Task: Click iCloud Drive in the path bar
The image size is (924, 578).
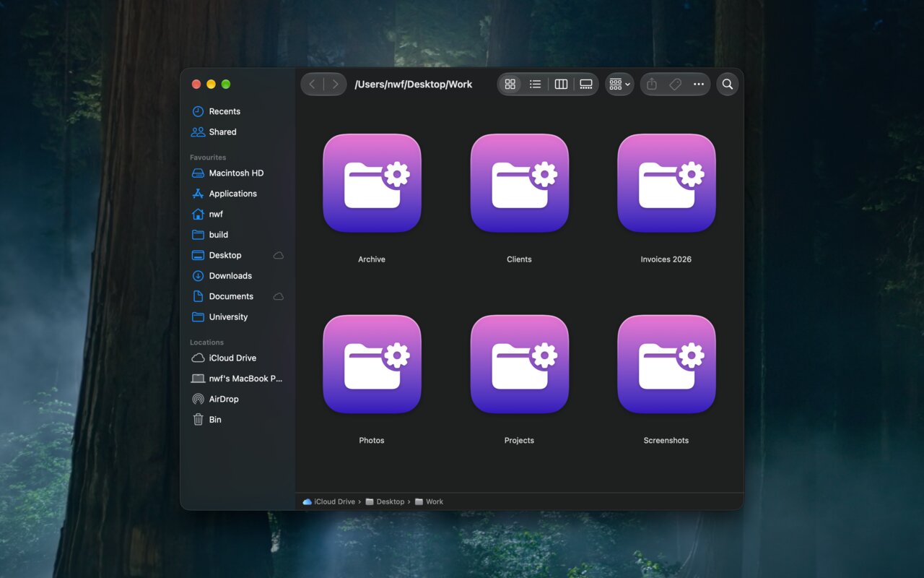Action: pos(329,501)
